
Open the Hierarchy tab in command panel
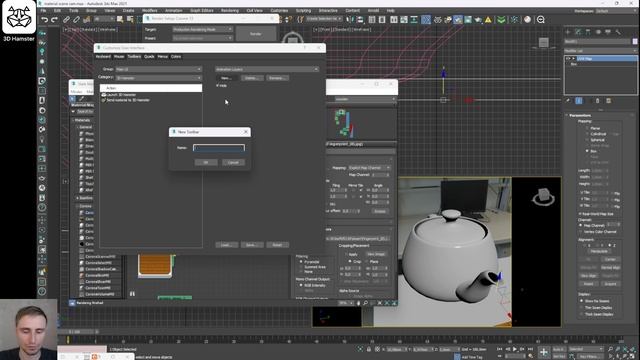pos(588,31)
